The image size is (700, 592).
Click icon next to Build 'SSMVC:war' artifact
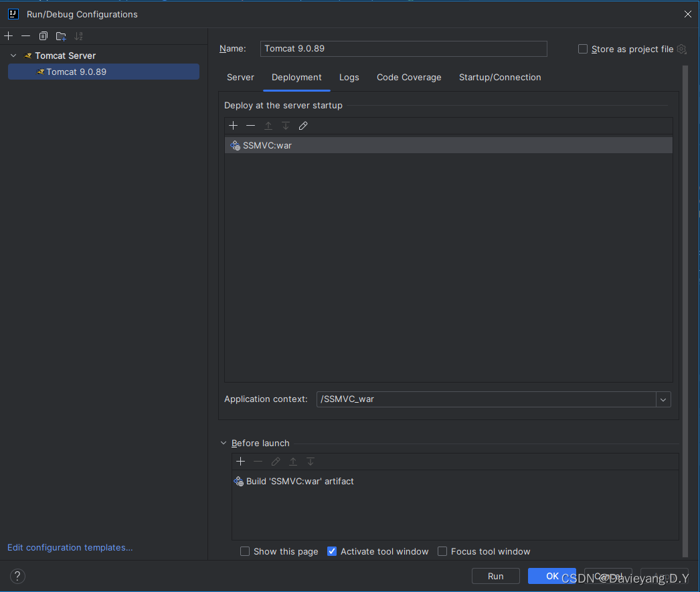click(x=238, y=482)
